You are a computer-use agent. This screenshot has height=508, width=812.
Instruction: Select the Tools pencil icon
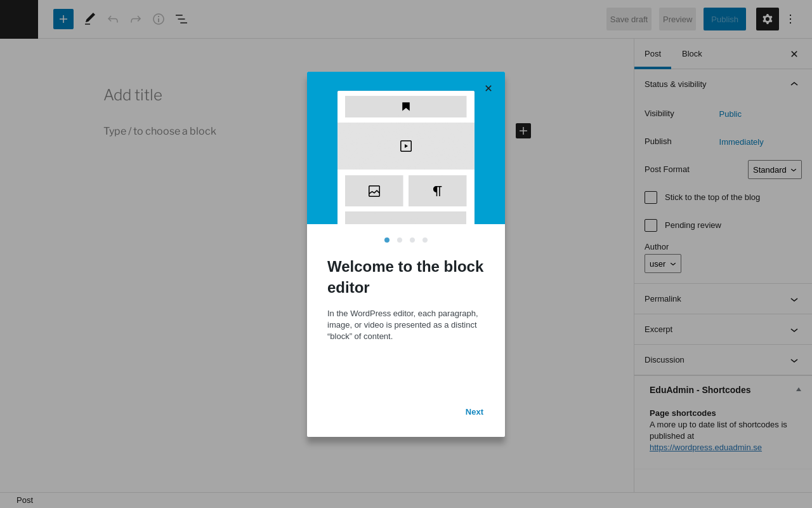90,19
